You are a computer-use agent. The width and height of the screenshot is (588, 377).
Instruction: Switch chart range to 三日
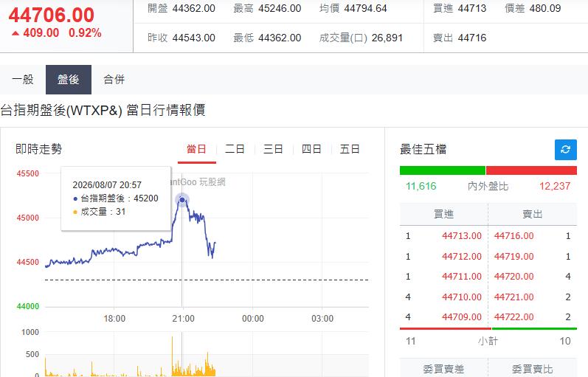tap(273, 149)
